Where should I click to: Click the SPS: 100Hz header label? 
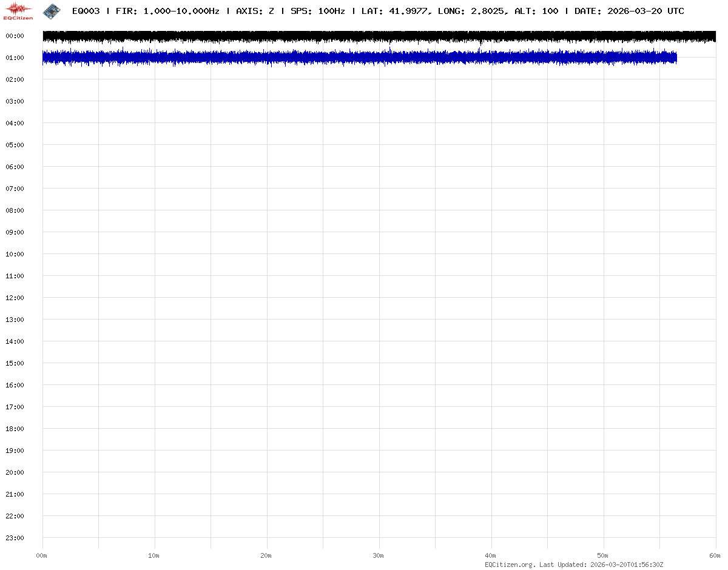317,11
